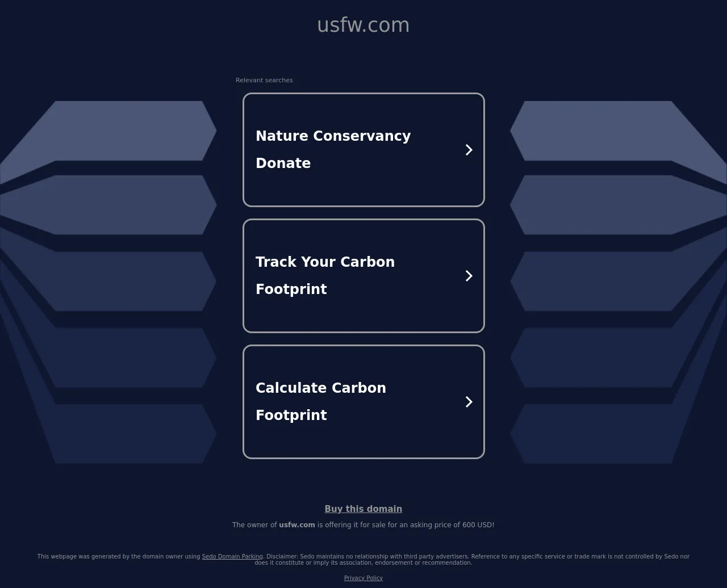Click the 600 USD asking price text
Image resolution: width=727 pixels, height=588 pixels.
(477, 525)
